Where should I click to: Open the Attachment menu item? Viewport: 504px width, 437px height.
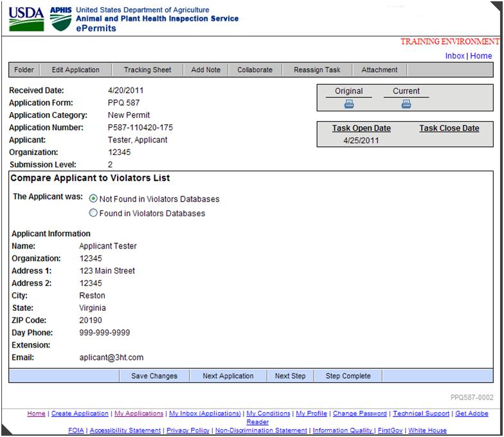click(379, 70)
